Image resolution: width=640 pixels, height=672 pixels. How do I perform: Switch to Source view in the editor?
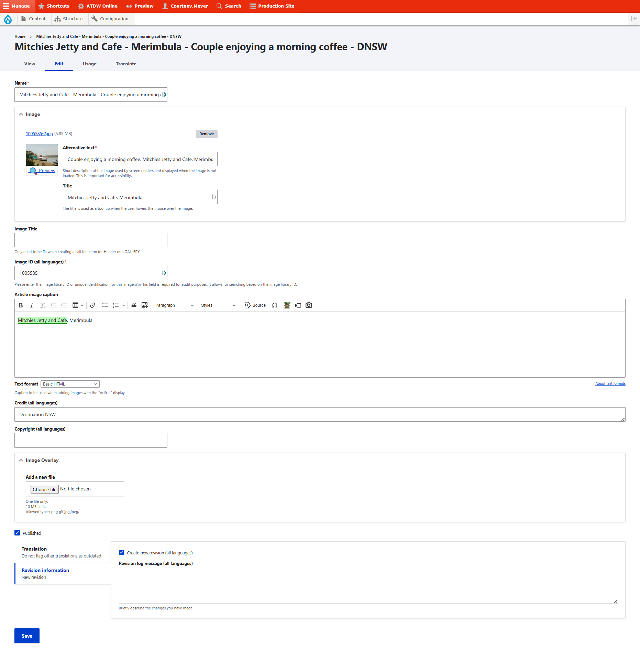tap(255, 305)
